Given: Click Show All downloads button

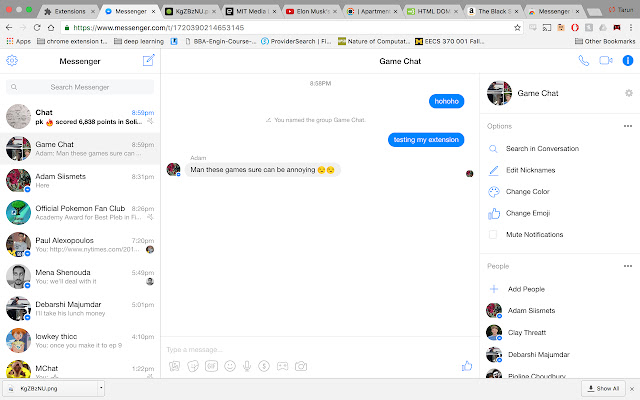Looking at the screenshot, I should click(x=604, y=389).
